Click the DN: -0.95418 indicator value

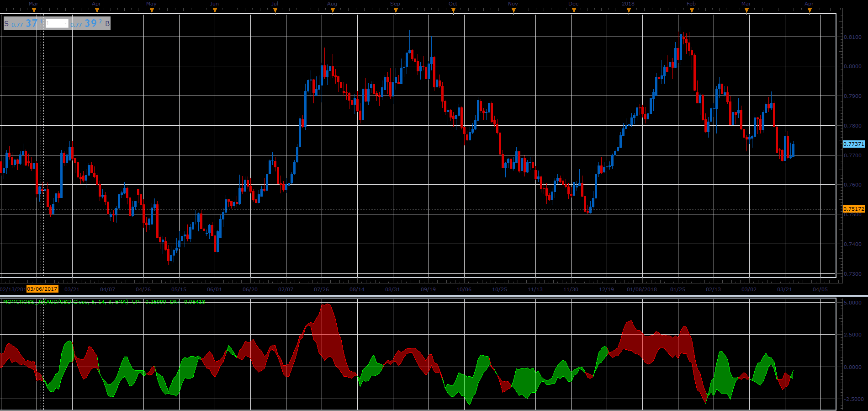pyautogui.click(x=187, y=302)
